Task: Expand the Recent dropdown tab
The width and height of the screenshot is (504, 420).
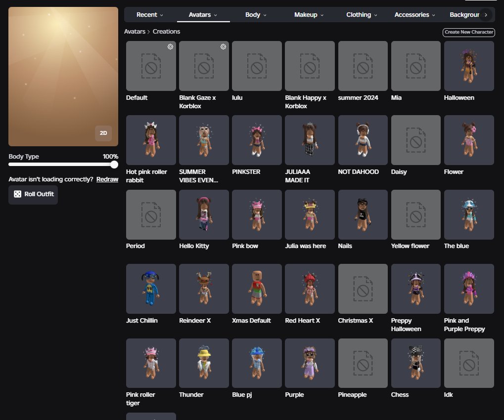Action: point(150,15)
